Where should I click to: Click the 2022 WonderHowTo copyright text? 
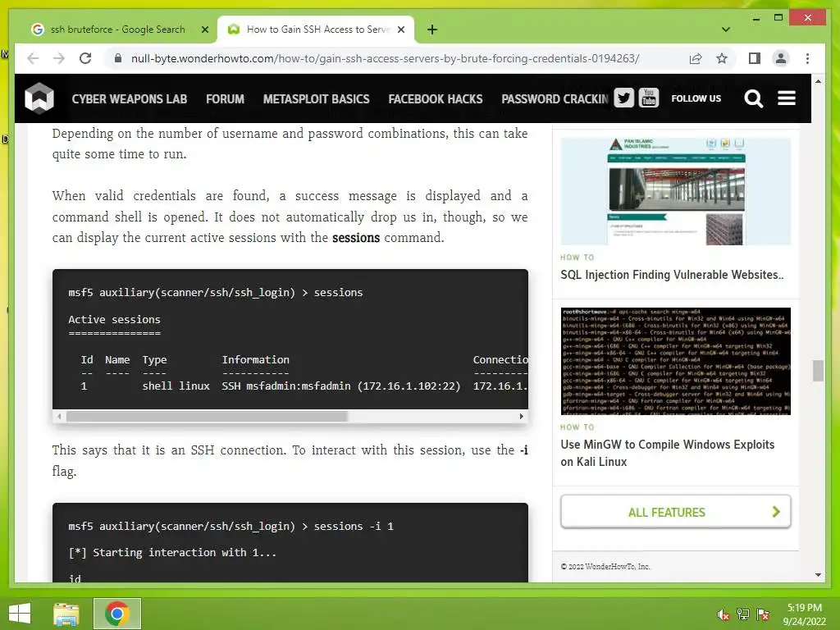tap(605, 567)
